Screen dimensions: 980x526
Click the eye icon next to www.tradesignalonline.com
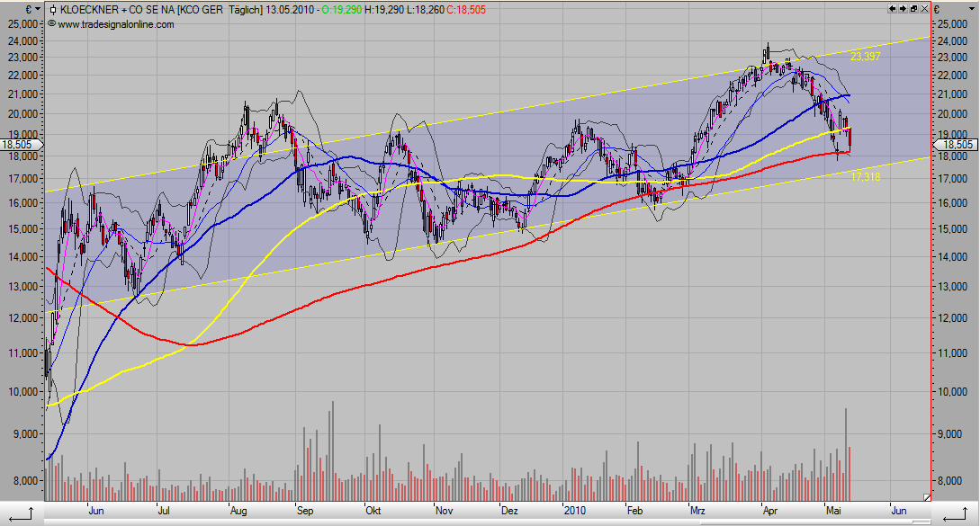[x=52, y=24]
